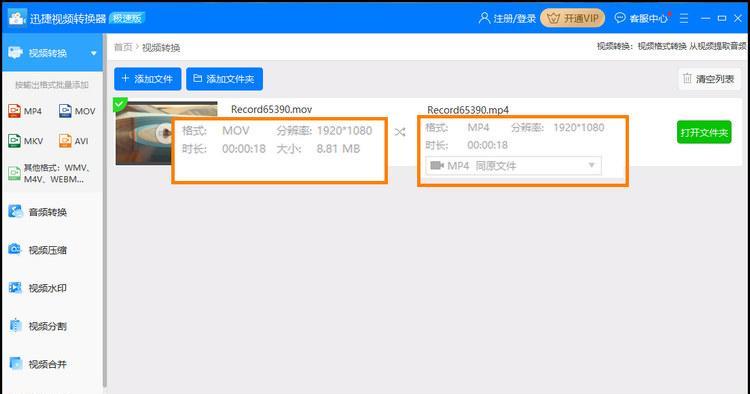Image resolution: width=750 pixels, height=394 pixels.
Task: Toggle the green checkbox on Record65390.mov
Action: coord(120,104)
